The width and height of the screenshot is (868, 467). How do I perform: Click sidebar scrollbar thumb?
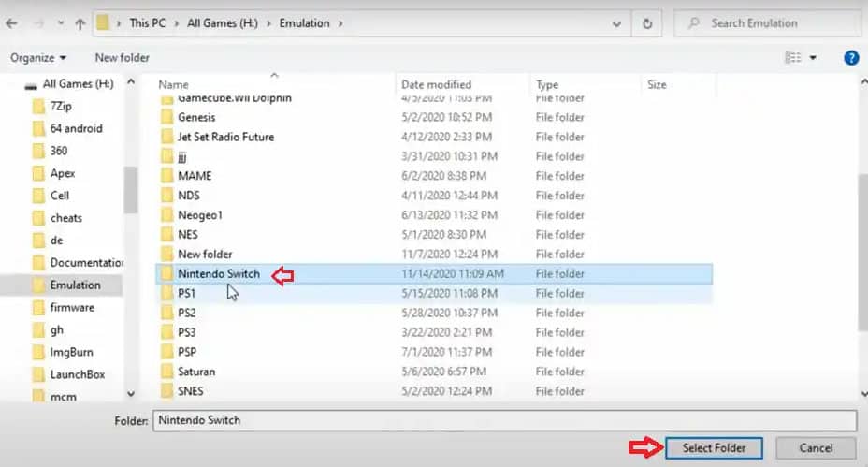(131, 190)
